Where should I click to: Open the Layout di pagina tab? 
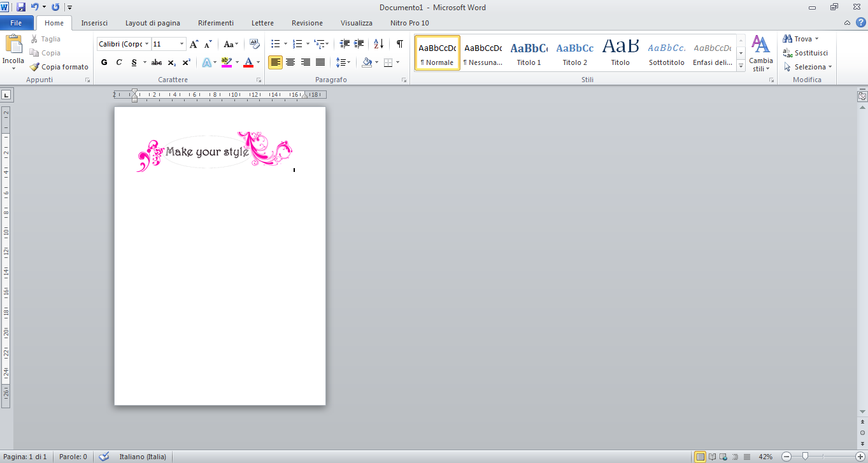pos(153,23)
